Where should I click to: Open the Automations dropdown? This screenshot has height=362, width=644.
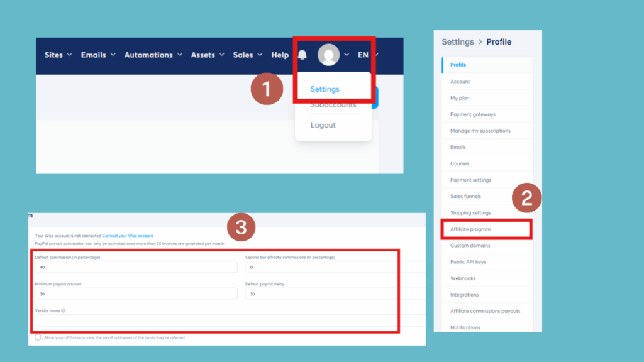pyautogui.click(x=148, y=55)
